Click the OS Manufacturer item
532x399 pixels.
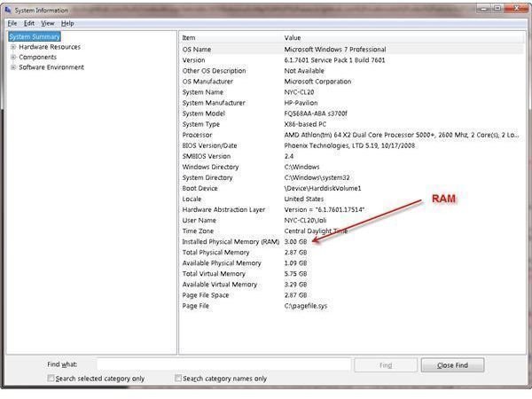[207, 82]
